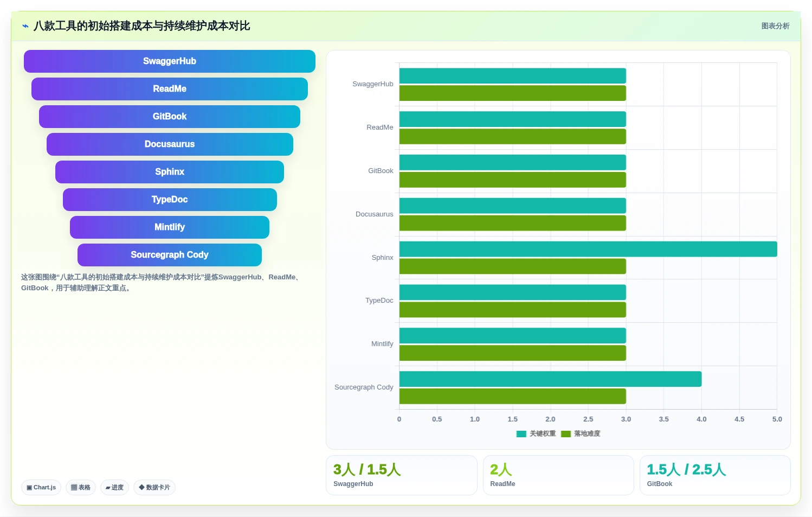
Task: Click the 图表分析 label in the header
Action: coord(775,26)
